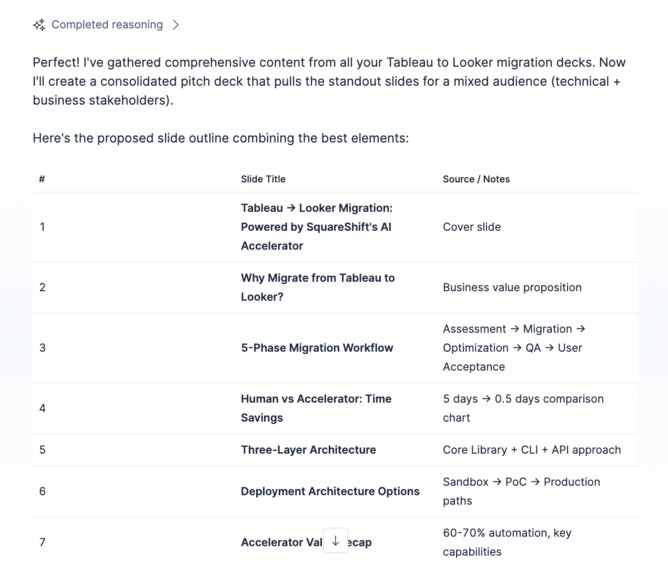Click the Sandbox → PoC → Production paths note

tap(521, 491)
